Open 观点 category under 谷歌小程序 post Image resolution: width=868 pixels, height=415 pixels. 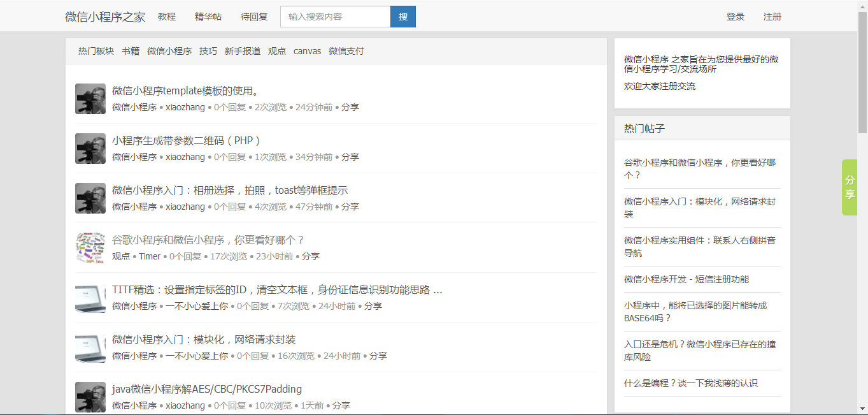121,256
